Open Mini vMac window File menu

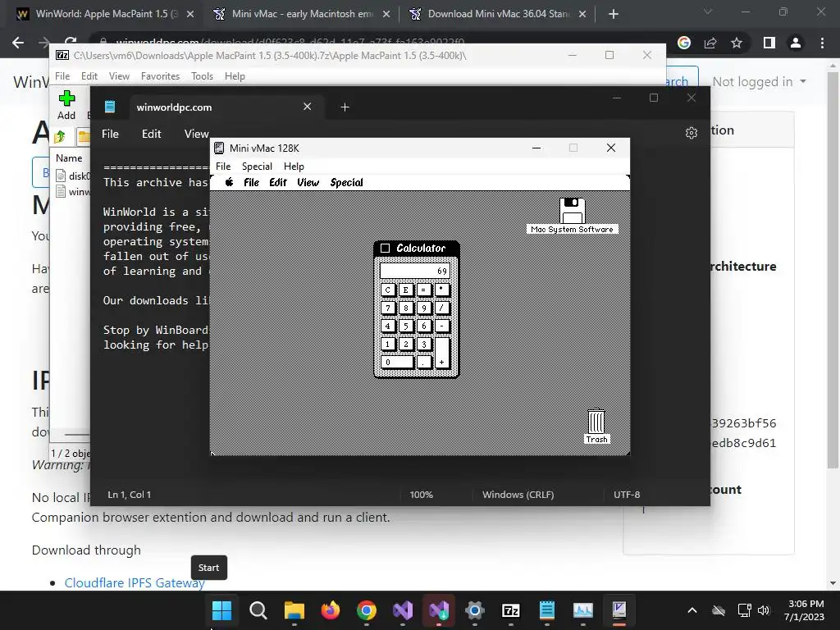click(x=223, y=166)
